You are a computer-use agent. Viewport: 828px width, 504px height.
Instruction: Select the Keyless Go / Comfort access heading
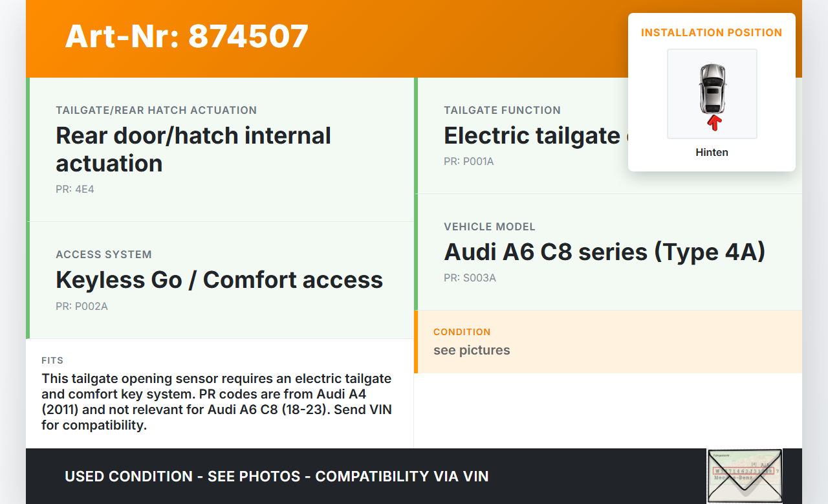(219, 279)
